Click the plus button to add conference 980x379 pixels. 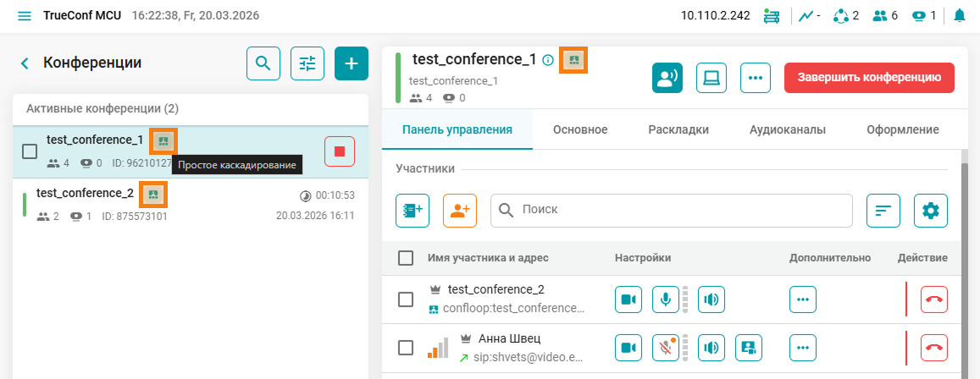tap(352, 63)
